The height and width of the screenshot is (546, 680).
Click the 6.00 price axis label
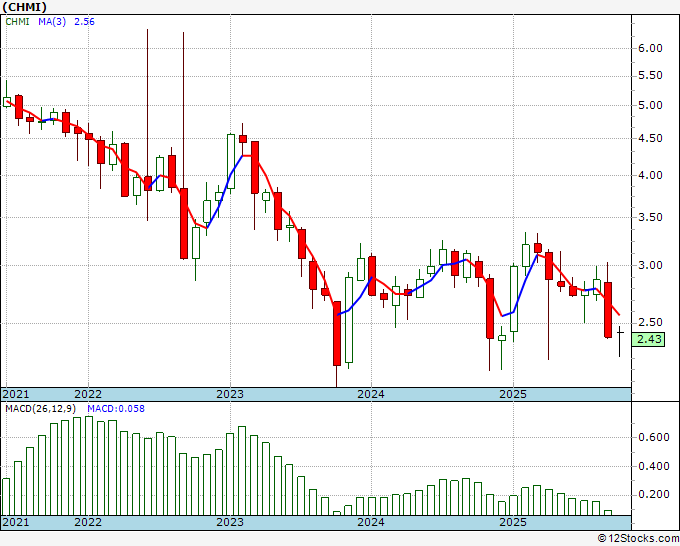pos(650,48)
